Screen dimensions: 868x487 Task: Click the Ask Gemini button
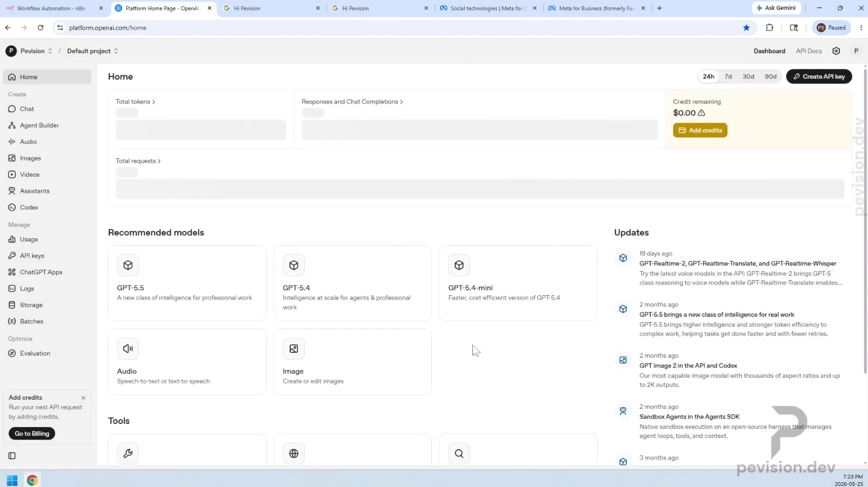point(776,8)
